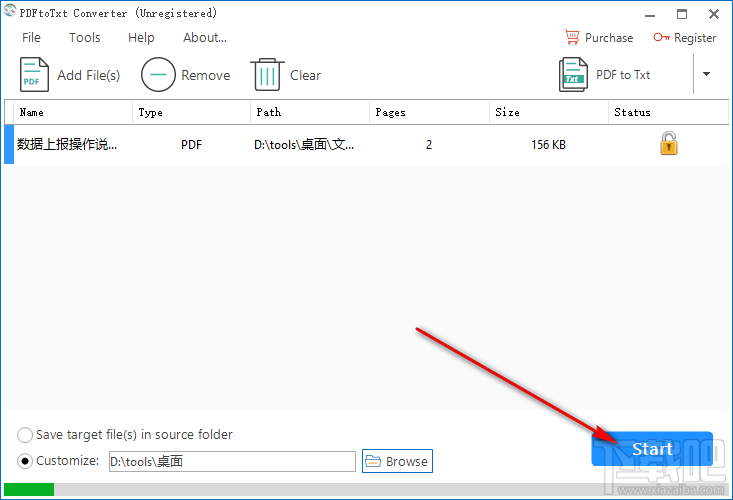Open the Tools menu
The width and height of the screenshot is (733, 500).
coord(85,37)
